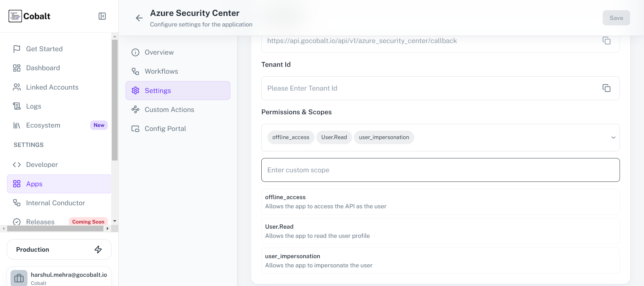Screen dimensions: 644x286
Task: Click the Overview info icon
Action: pos(135,52)
